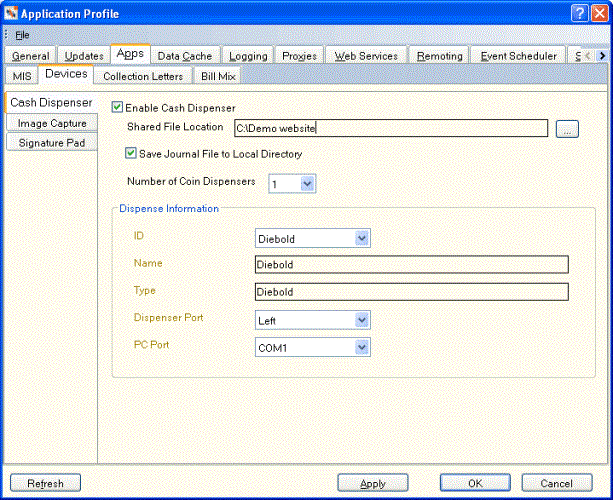613x500 pixels.
Task: Expand Number of Coin Dispensers dropdown
Action: click(x=308, y=183)
